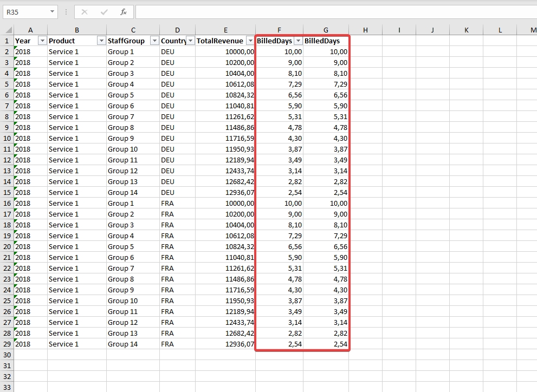
Task: Open the Product column filter dropdown
Action: tap(101, 41)
